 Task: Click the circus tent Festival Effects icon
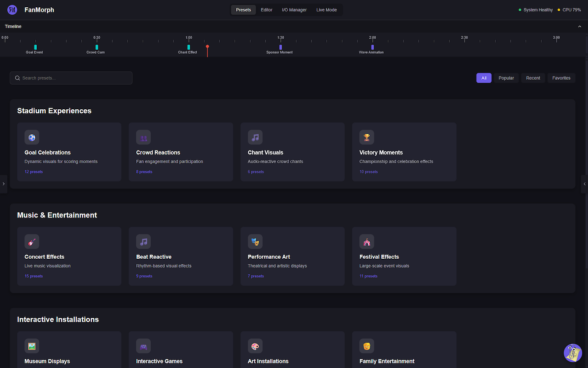point(366,242)
